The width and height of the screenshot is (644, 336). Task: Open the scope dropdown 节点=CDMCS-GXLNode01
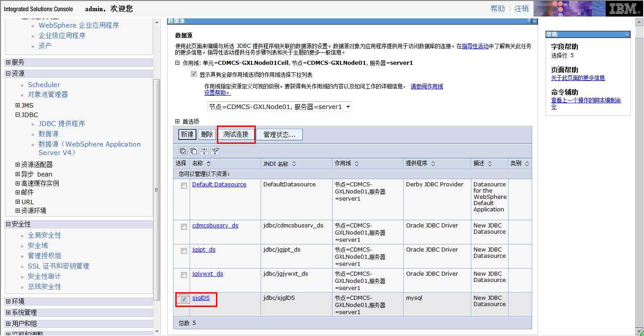pyautogui.click(x=280, y=107)
